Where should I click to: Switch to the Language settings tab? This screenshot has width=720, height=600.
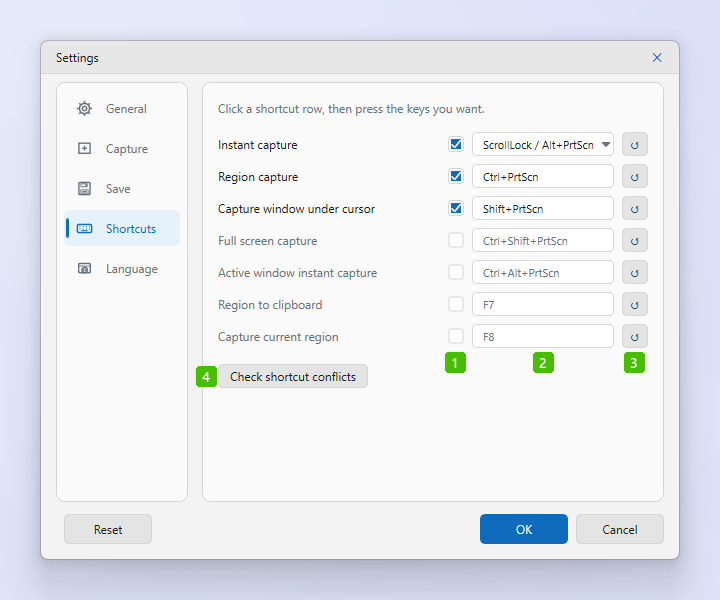click(122, 268)
